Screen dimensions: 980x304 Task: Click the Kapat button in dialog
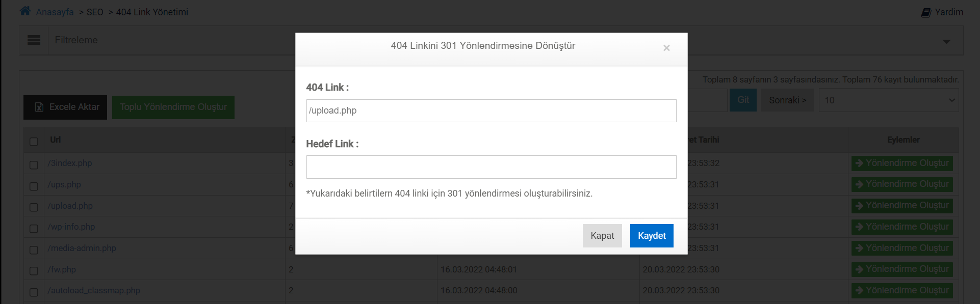602,236
